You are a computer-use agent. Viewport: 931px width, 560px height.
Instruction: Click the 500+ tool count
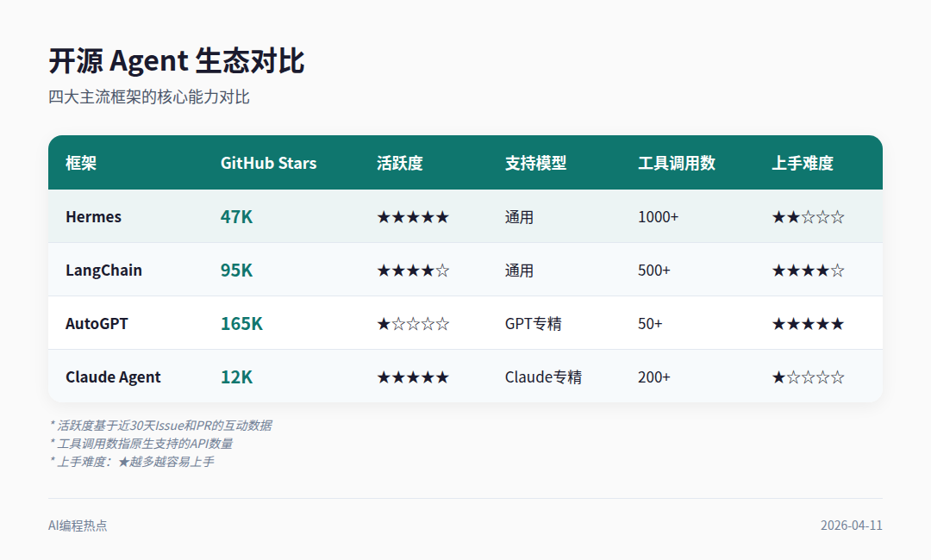pyautogui.click(x=653, y=271)
